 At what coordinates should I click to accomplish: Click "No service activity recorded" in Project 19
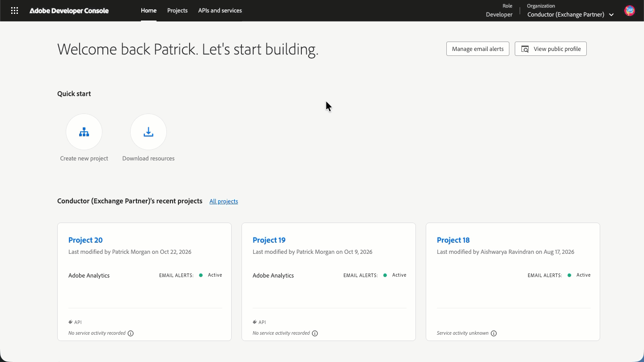pyautogui.click(x=281, y=333)
